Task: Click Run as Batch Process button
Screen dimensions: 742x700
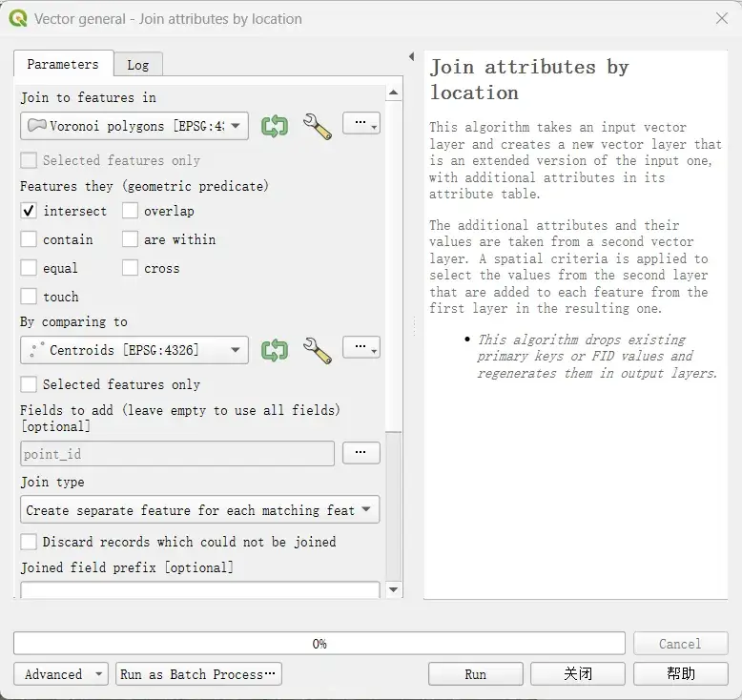Action: click(x=198, y=674)
